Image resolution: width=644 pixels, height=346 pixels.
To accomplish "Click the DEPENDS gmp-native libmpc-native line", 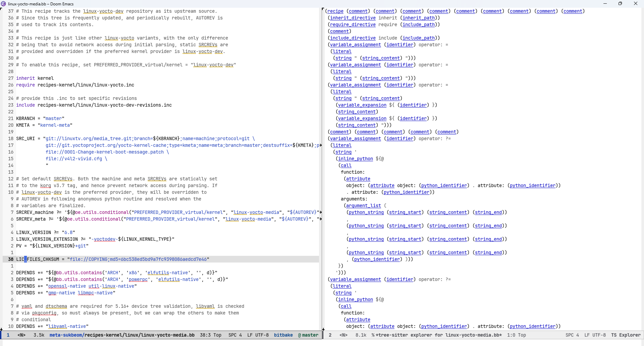I will [66, 293].
